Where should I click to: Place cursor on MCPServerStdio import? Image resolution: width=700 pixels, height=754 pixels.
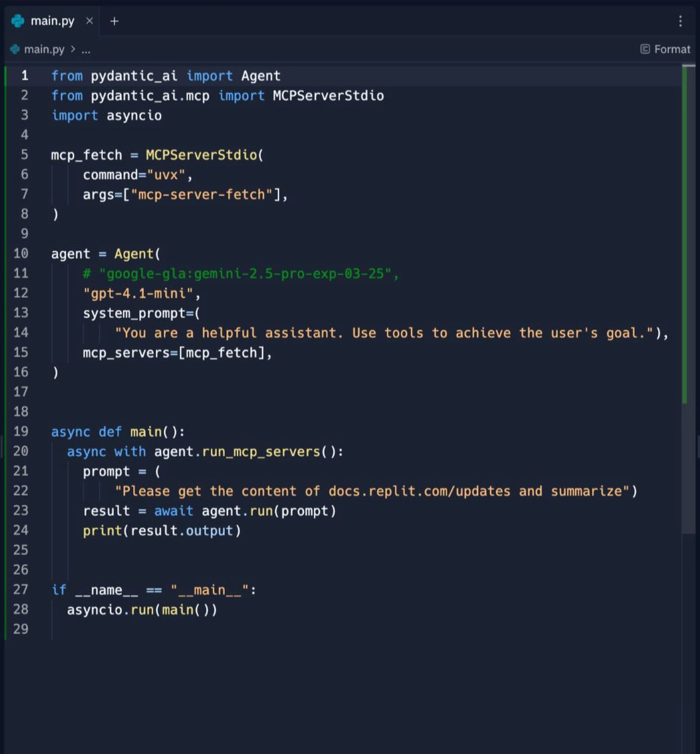328,96
